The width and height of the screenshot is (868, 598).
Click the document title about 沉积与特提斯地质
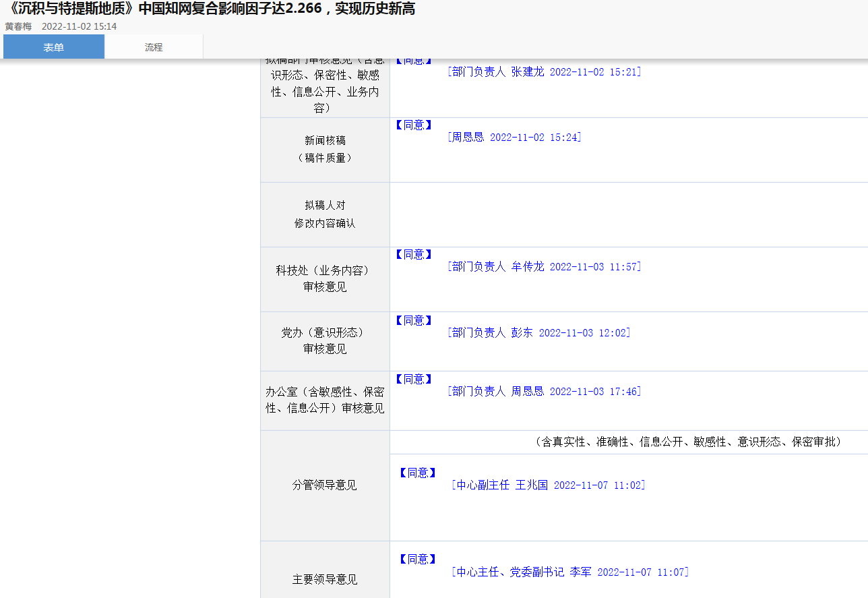click(209, 9)
